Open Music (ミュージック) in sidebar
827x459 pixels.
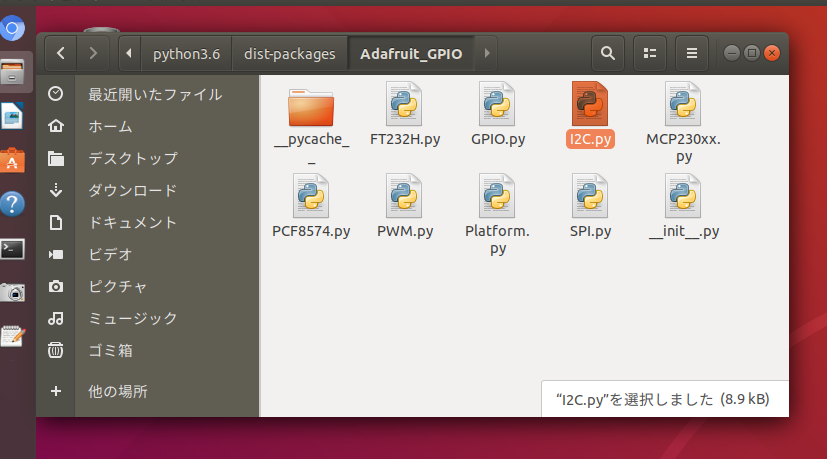pos(133,318)
